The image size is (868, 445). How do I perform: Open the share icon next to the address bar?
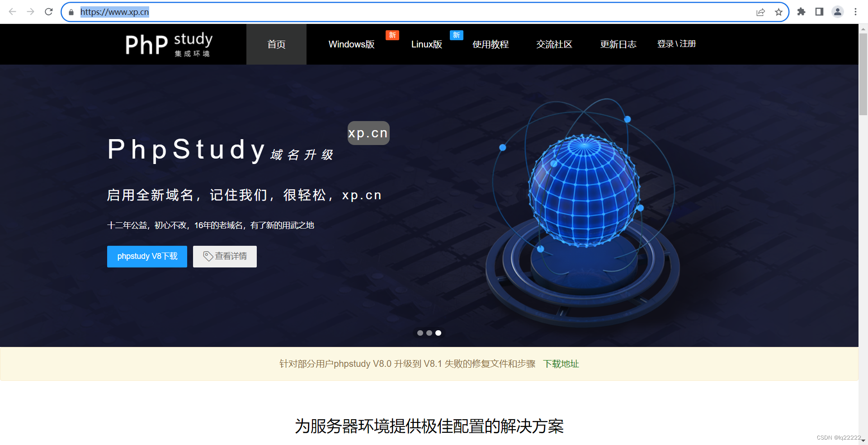(x=761, y=12)
